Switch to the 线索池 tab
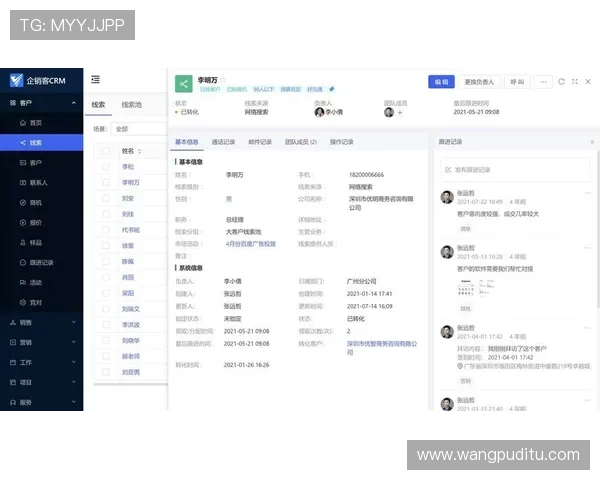The width and height of the screenshot is (600, 480). [131, 104]
